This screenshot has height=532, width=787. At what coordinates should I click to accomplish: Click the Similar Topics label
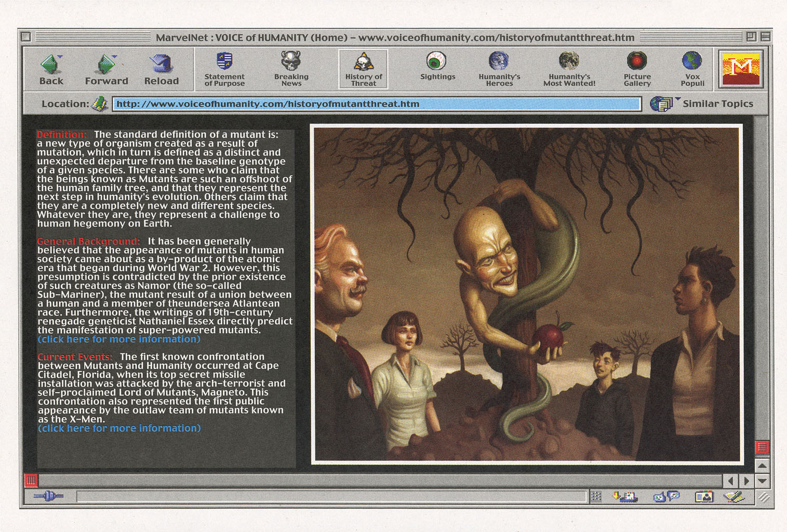717,104
